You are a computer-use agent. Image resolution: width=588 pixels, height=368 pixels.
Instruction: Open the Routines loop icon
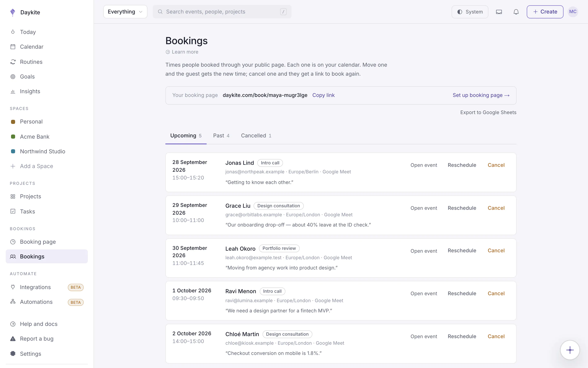tap(13, 62)
